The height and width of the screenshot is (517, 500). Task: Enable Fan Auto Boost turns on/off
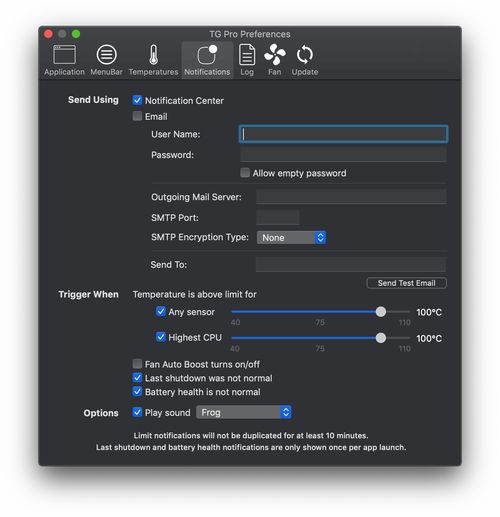[x=137, y=364]
